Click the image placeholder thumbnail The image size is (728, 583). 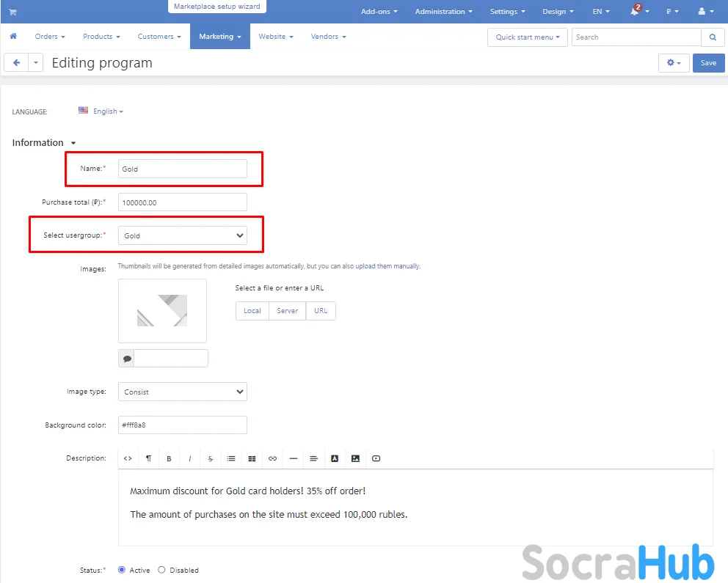[x=162, y=311]
